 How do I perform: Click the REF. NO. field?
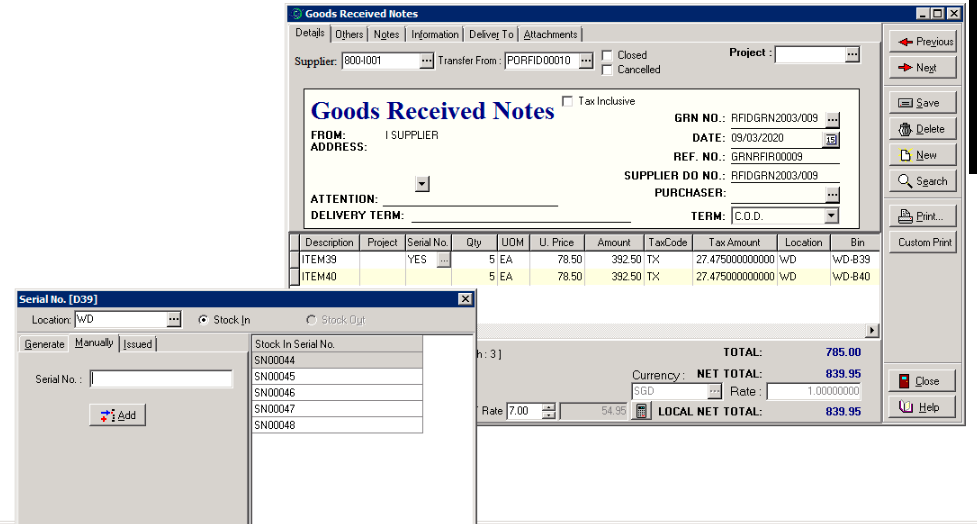pos(784,157)
